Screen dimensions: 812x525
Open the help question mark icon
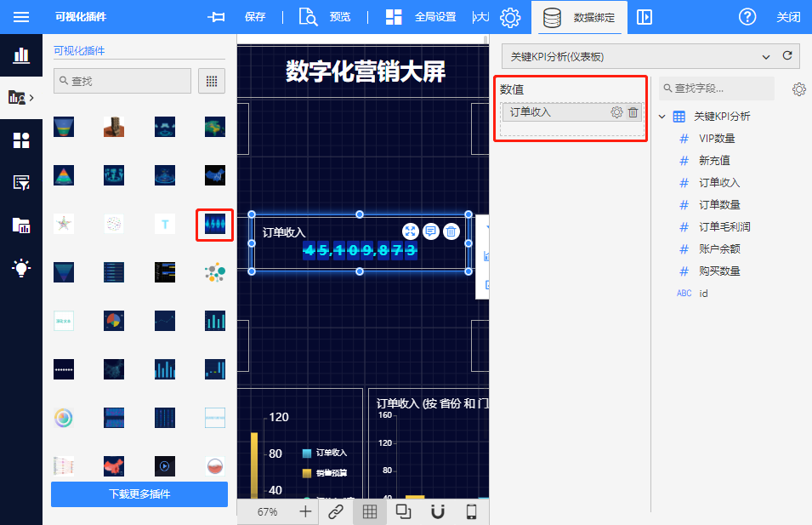click(x=747, y=17)
